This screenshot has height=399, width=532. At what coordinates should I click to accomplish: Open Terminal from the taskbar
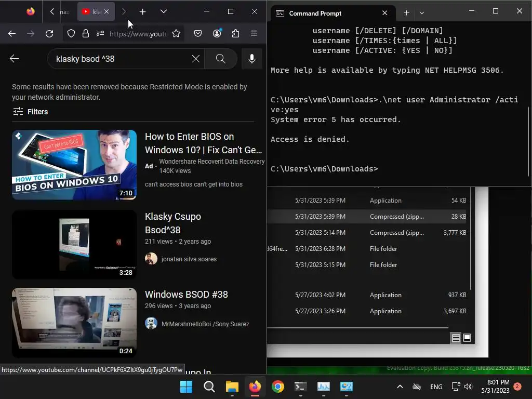[x=301, y=387]
